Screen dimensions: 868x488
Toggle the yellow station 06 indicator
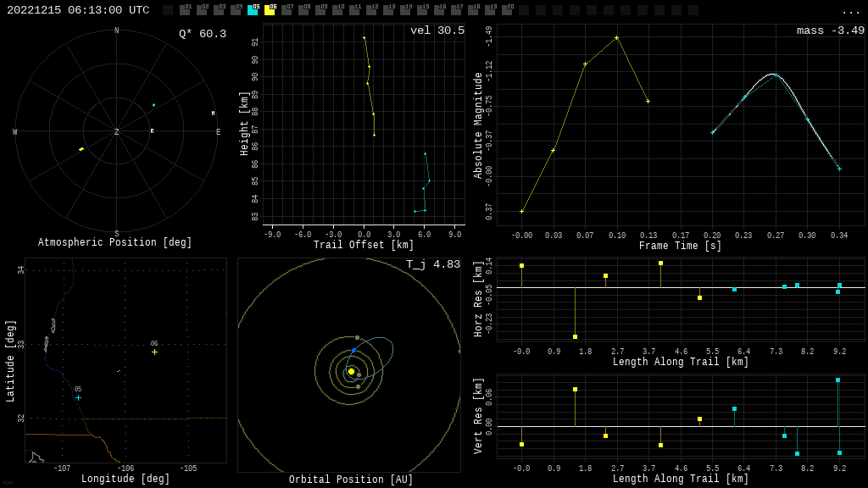[270, 10]
